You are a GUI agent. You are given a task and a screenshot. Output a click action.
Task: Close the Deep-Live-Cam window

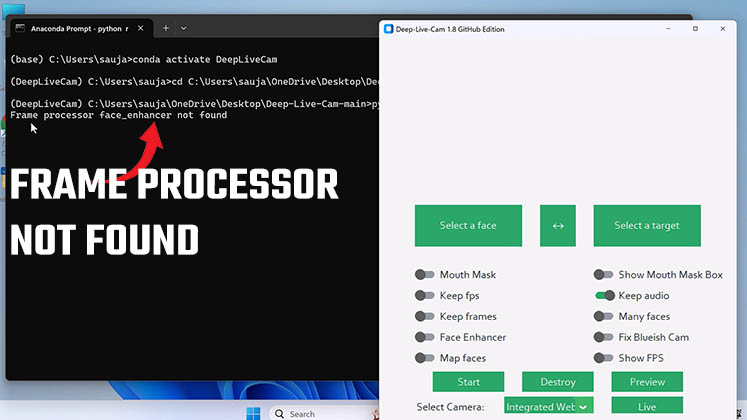[x=723, y=29]
